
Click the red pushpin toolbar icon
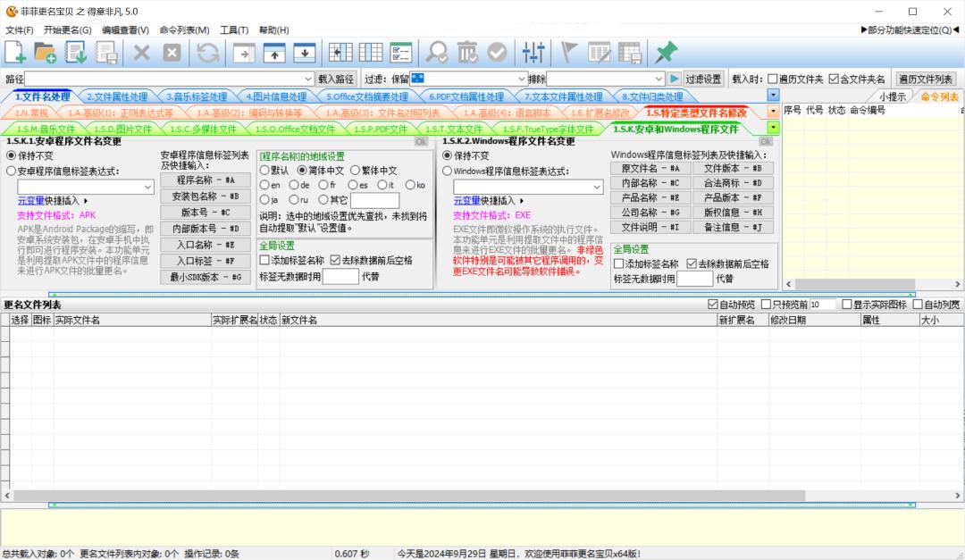(x=665, y=52)
